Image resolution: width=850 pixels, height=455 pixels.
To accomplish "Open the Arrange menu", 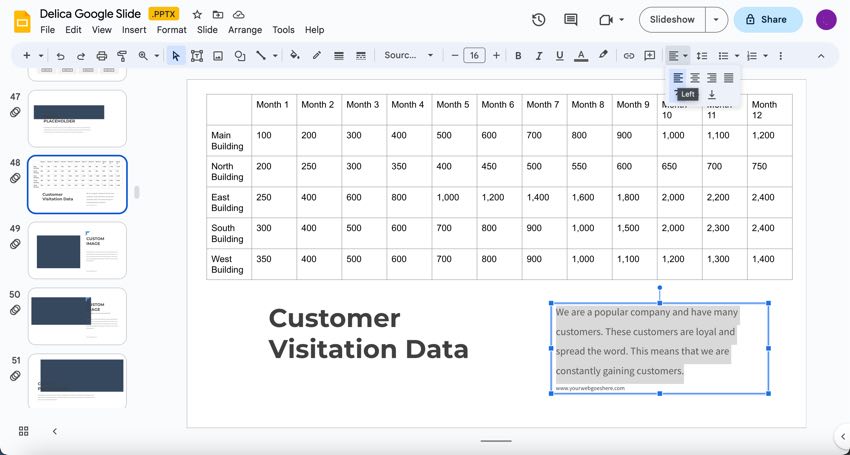I will (x=245, y=30).
